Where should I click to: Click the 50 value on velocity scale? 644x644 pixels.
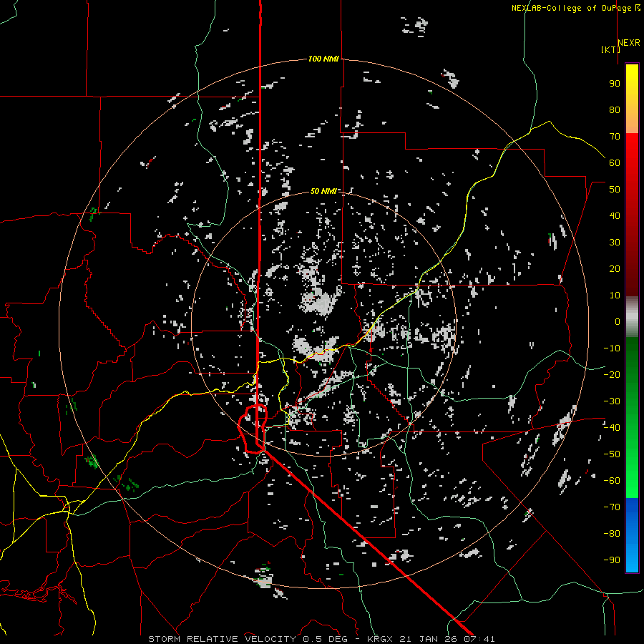click(615, 190)
